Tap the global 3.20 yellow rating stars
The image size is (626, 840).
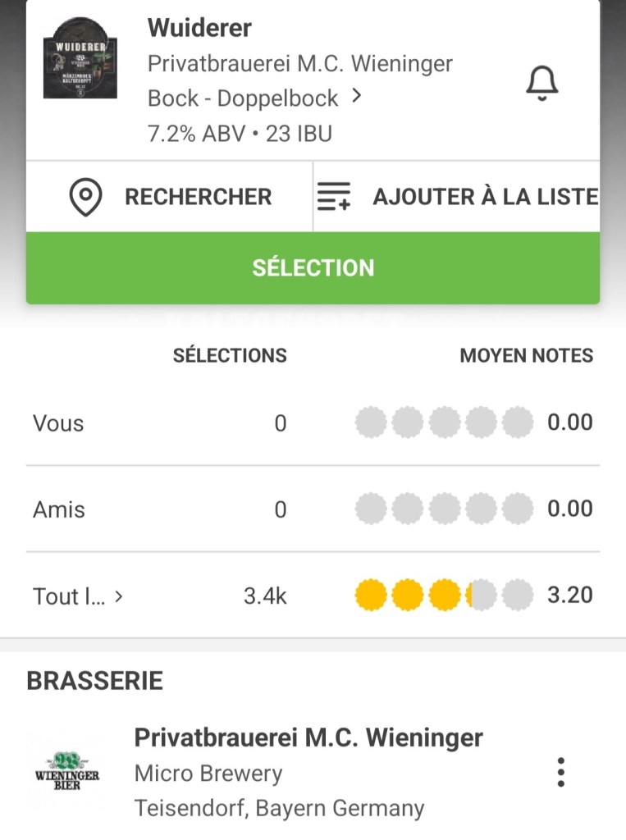pos(444,596)
